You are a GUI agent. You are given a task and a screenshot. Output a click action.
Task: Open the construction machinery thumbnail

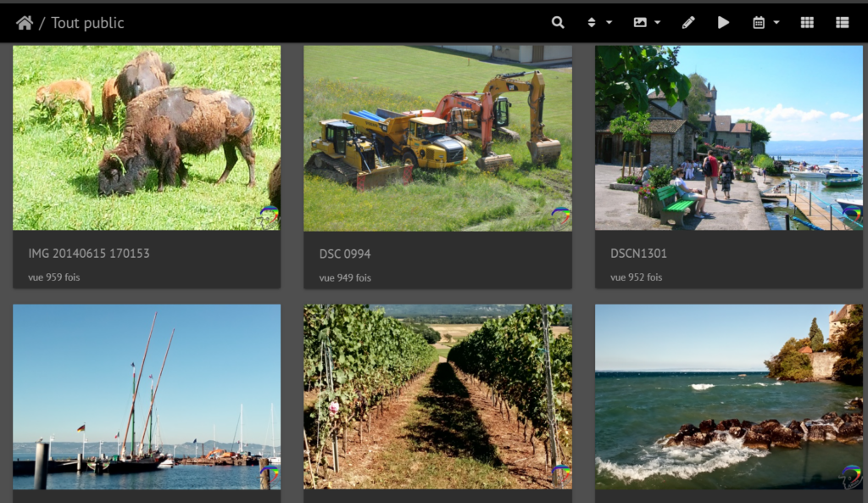click(x=437, y=137)
